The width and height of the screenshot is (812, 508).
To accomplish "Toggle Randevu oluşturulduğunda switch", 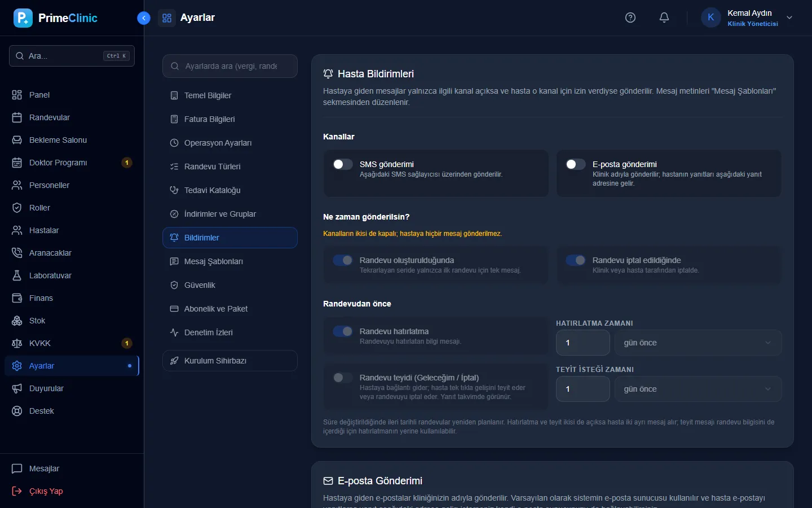I will point(343,260).
